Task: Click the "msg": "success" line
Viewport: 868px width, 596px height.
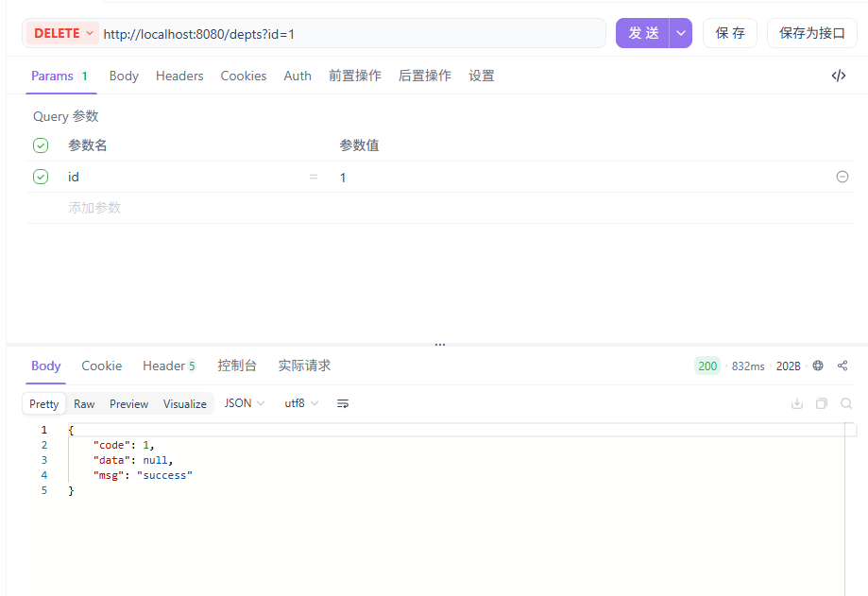Action: click(143, 475)
